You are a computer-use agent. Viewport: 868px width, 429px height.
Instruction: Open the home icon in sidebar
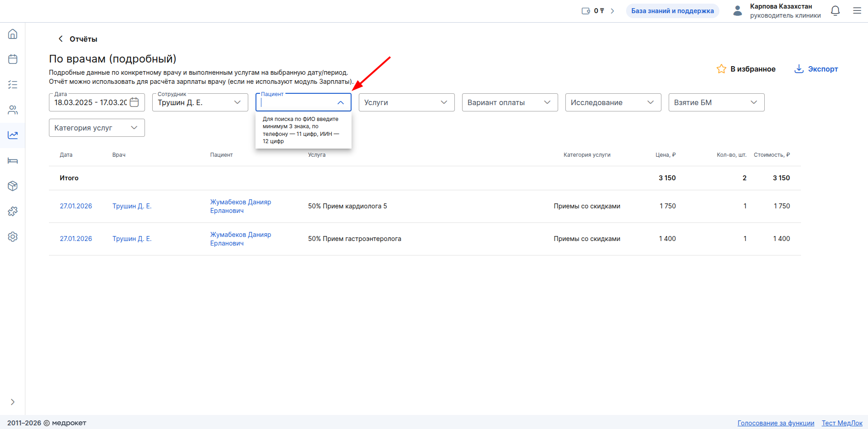[13, 34]
